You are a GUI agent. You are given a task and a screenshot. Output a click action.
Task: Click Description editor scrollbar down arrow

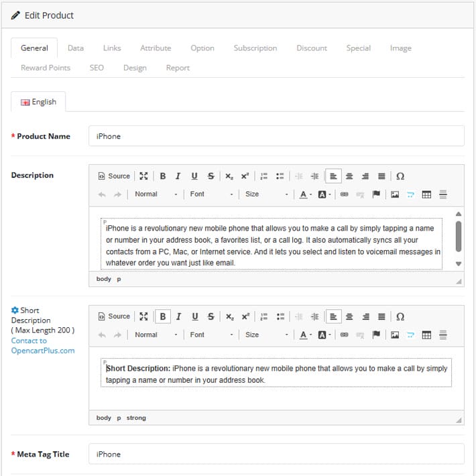(459, 263)
